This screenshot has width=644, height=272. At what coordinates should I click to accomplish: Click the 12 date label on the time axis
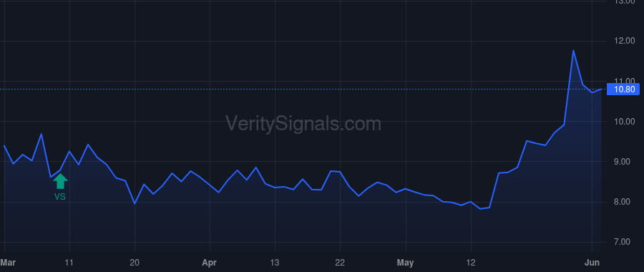(x=471, y=263)
